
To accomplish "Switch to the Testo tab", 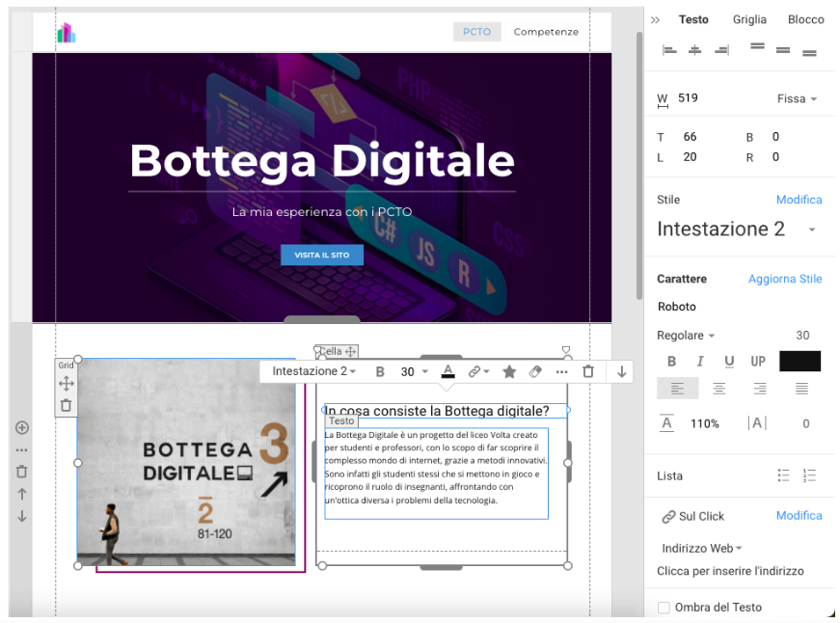I will tap(693, 20).
